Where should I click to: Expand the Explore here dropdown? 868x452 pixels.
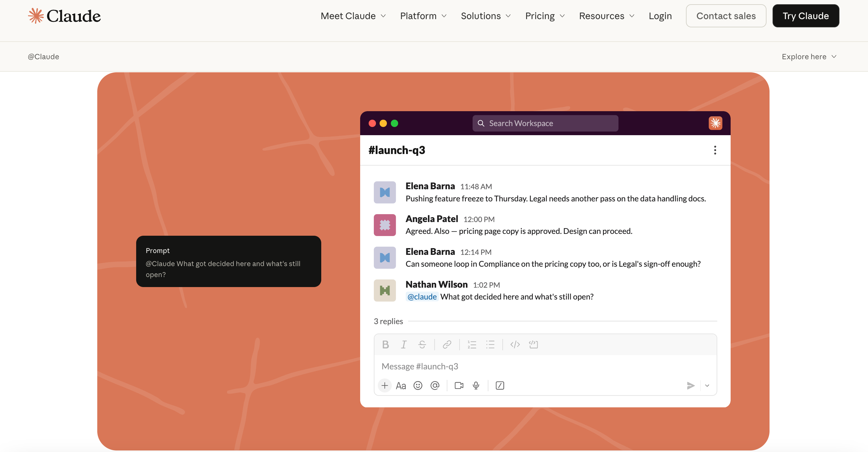coord(809,56)
